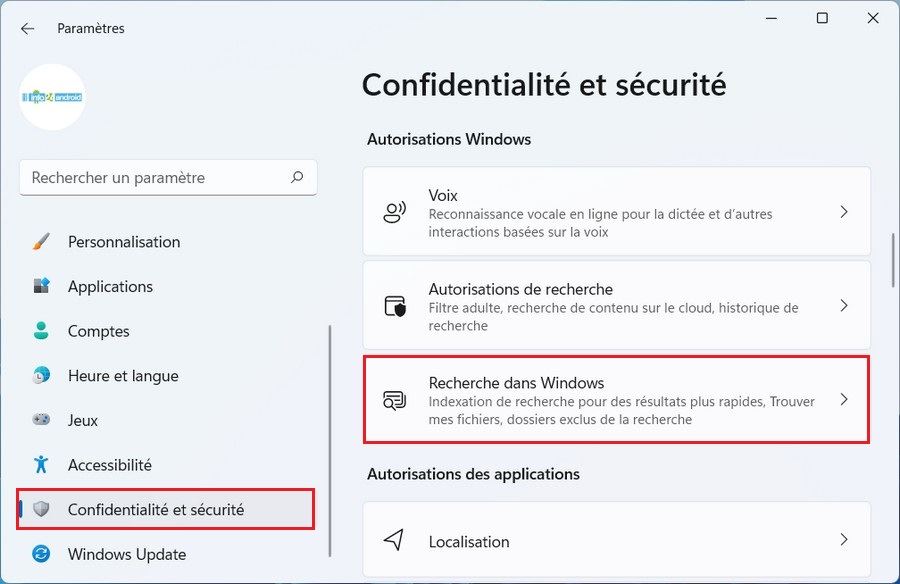The height and width of the screenshot is (584, 900).
Task: Expand Recherche dans Windows via its chevron
Action: pyautogui.click(x=845, y=398)
